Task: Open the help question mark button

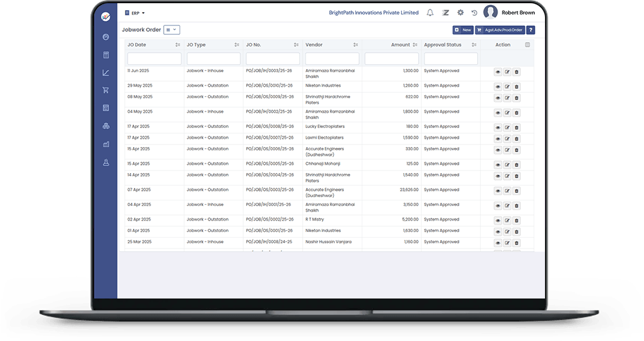Action: [530, 30]
